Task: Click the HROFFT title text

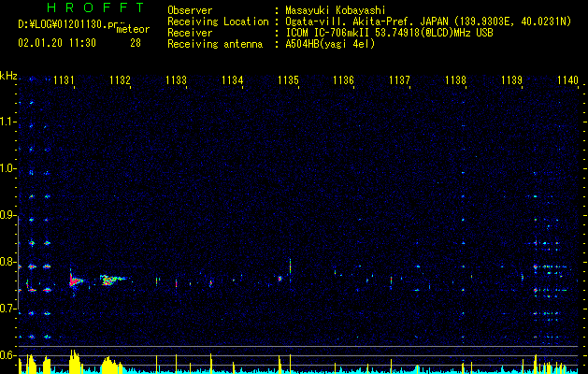Action: click(x=95, y=7)
